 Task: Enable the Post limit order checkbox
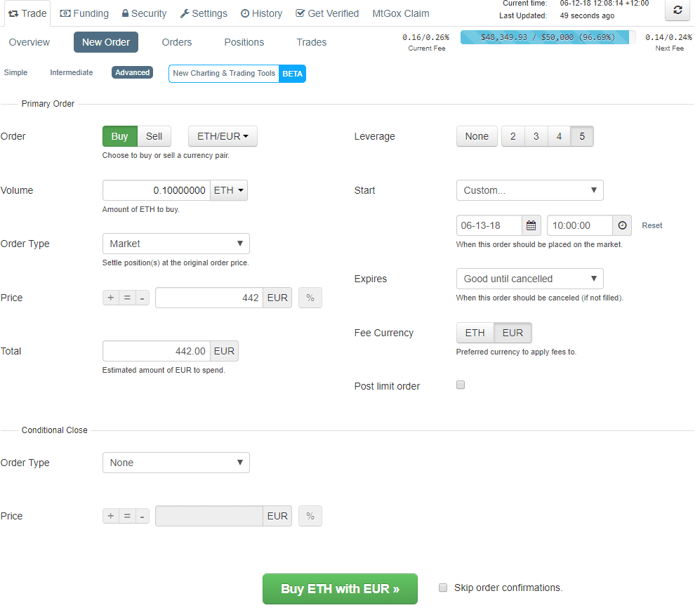pyautogui.click(x=461, y=385)
